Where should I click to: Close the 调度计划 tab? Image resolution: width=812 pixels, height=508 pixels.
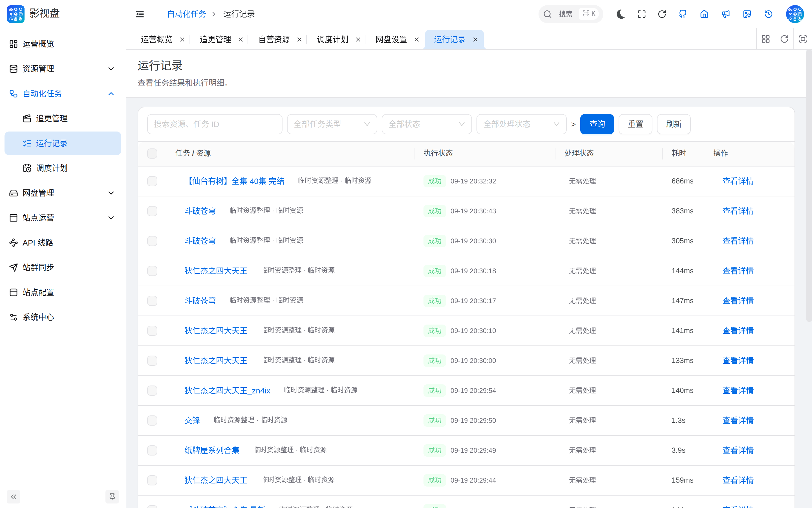click(x=358, y=40)
